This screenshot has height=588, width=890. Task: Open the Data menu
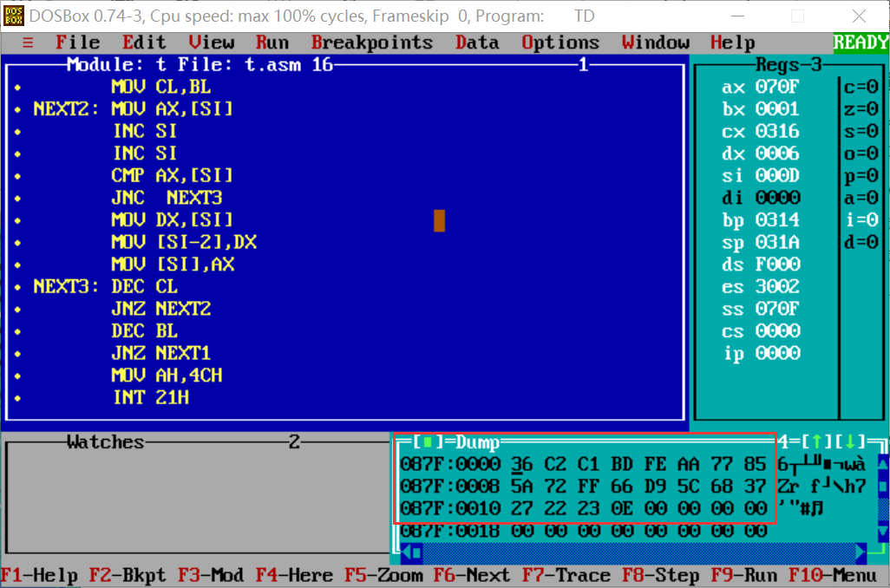pos(477,42)
